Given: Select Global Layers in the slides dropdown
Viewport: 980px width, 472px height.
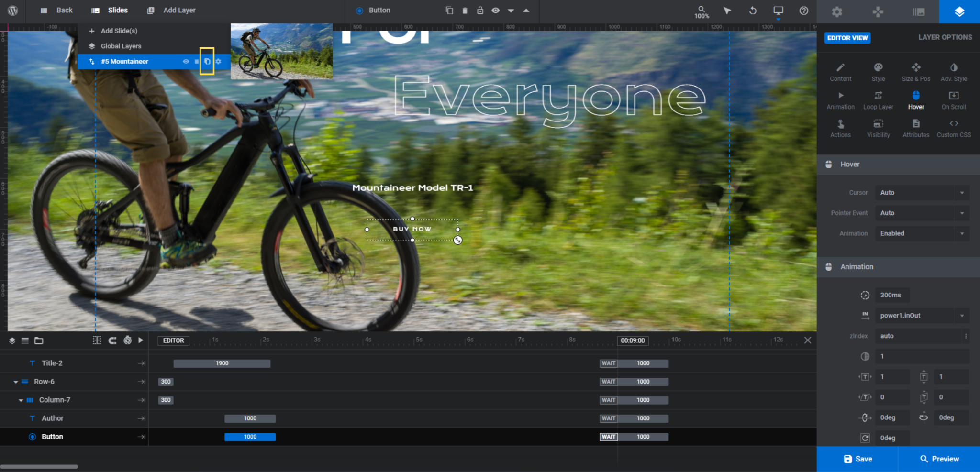Looking at the screenshot, I should (115, 46).
